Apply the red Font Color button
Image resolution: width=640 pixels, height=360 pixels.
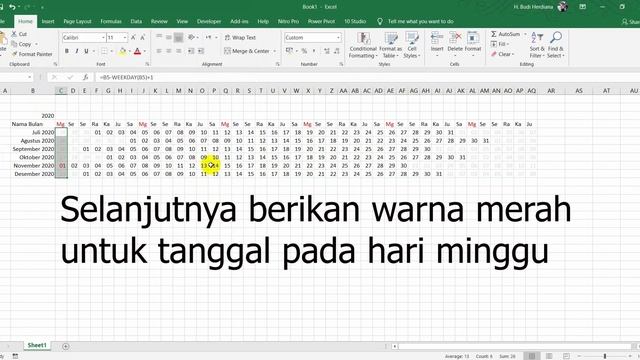(x=138, y=51)
